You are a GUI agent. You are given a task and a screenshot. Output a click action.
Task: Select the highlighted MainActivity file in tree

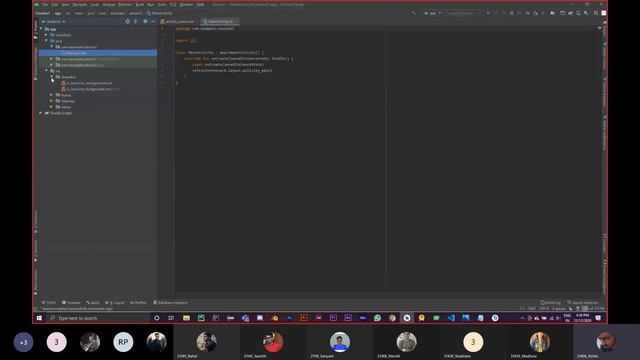(x=98, y=53)
